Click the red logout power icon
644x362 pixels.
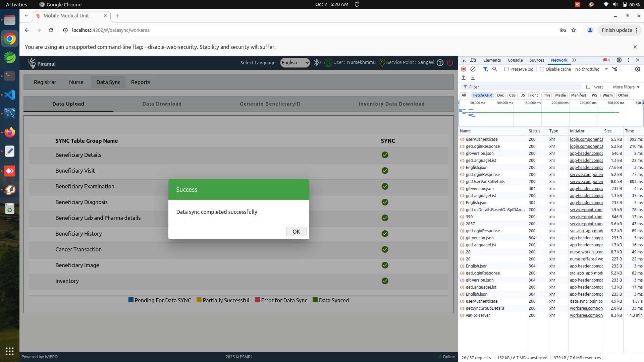pos(450,63)
